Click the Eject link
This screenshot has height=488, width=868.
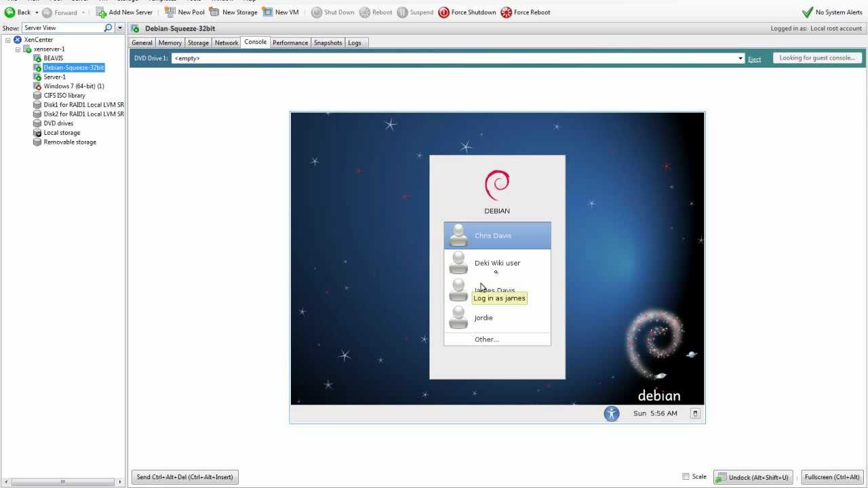(x=754, y=59)
